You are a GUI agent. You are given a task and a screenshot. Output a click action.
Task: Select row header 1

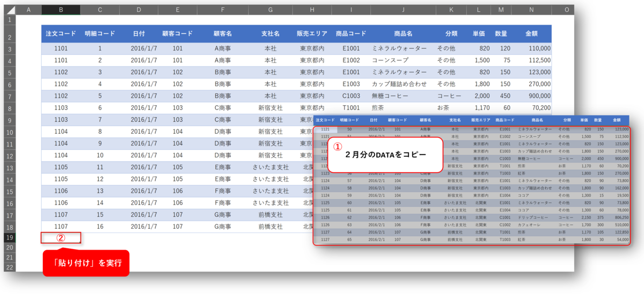point(10,19)
